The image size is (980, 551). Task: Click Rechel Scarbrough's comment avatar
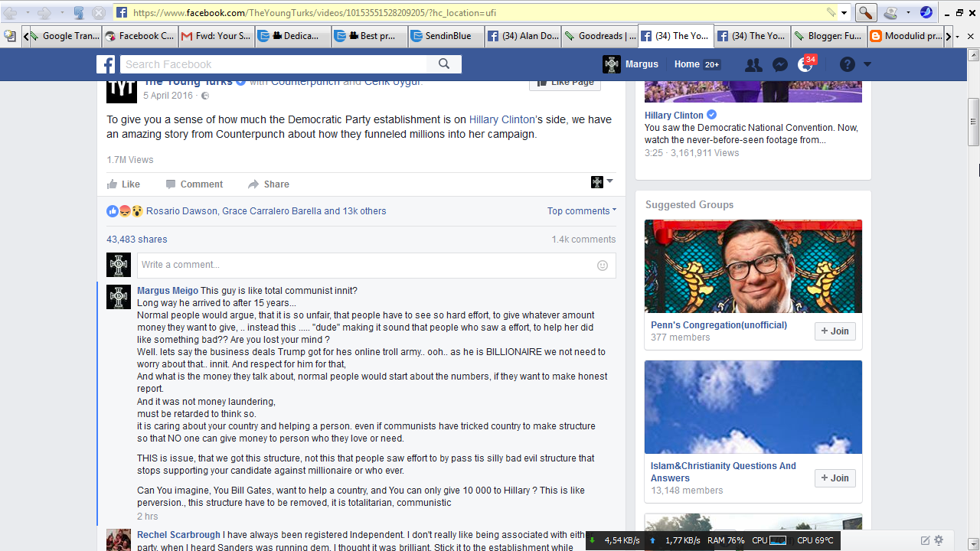[x=119, y=540]
